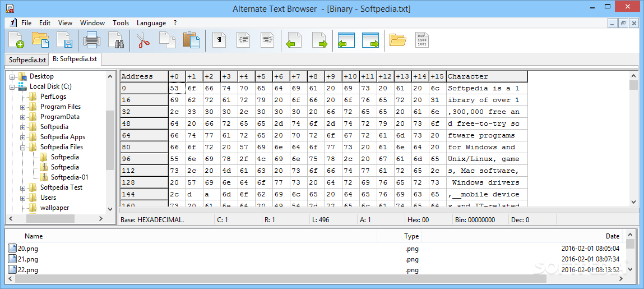Click the left-pointing text indent icon
The image size is (644, 289).
[x=244, y=40]
